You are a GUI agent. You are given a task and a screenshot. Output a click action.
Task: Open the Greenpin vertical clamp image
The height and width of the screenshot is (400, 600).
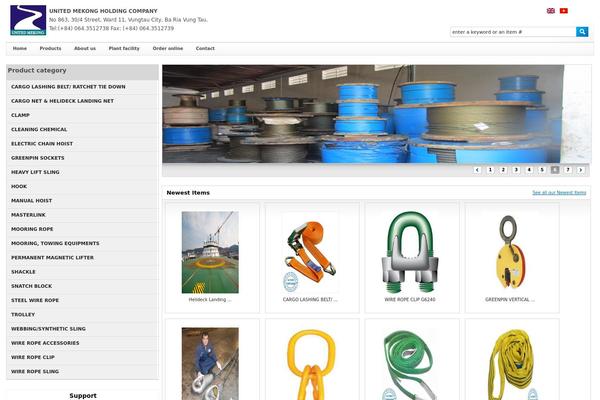click(510, 252)
